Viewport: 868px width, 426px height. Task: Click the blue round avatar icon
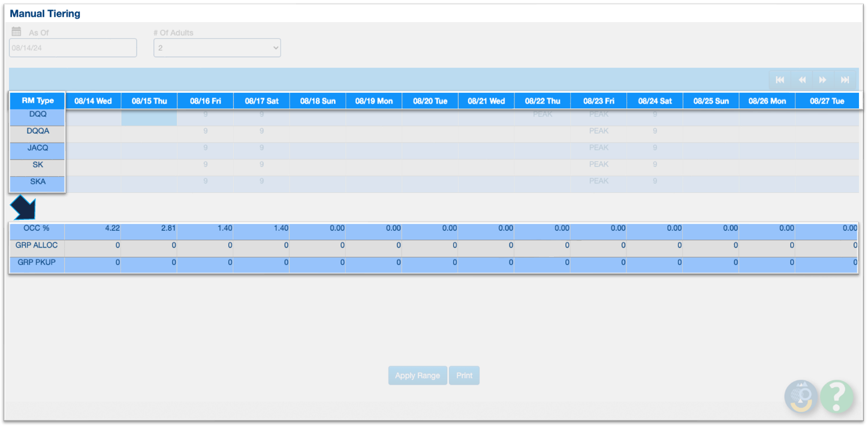point(801,396)
